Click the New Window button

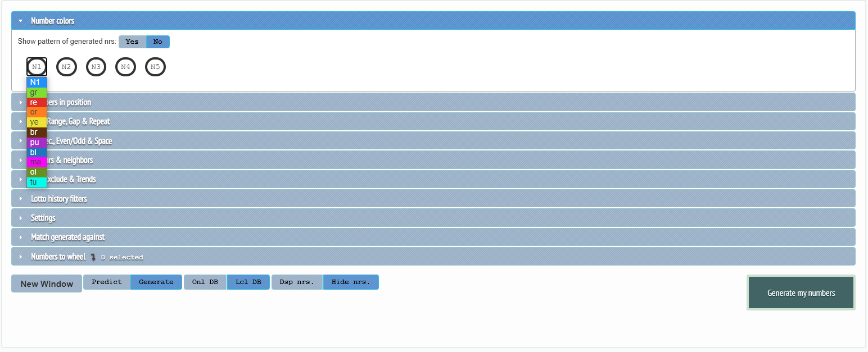(47, 284)
